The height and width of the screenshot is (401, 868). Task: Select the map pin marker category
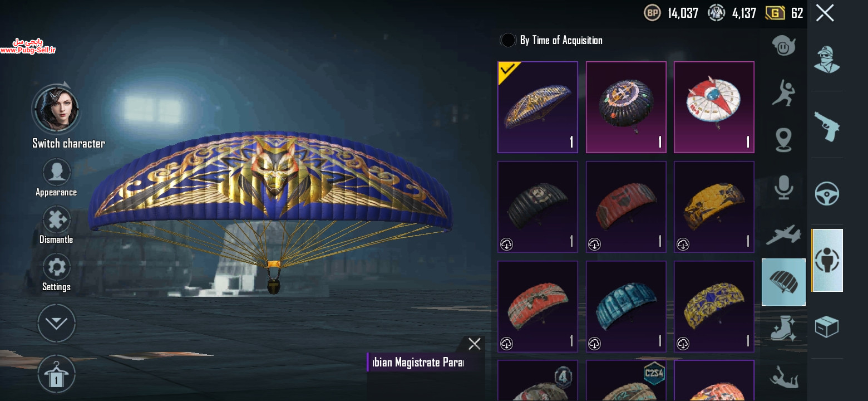783,140
